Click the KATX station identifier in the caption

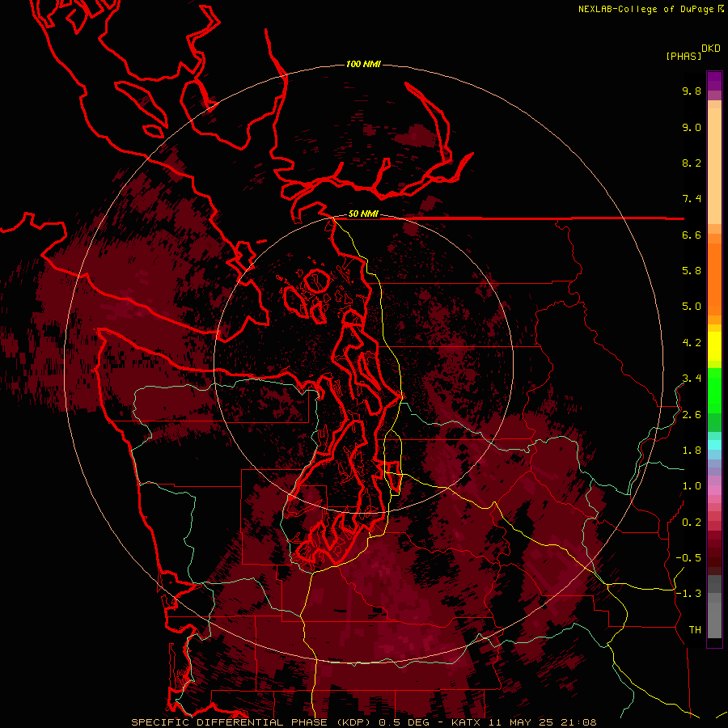coord(467,722)
